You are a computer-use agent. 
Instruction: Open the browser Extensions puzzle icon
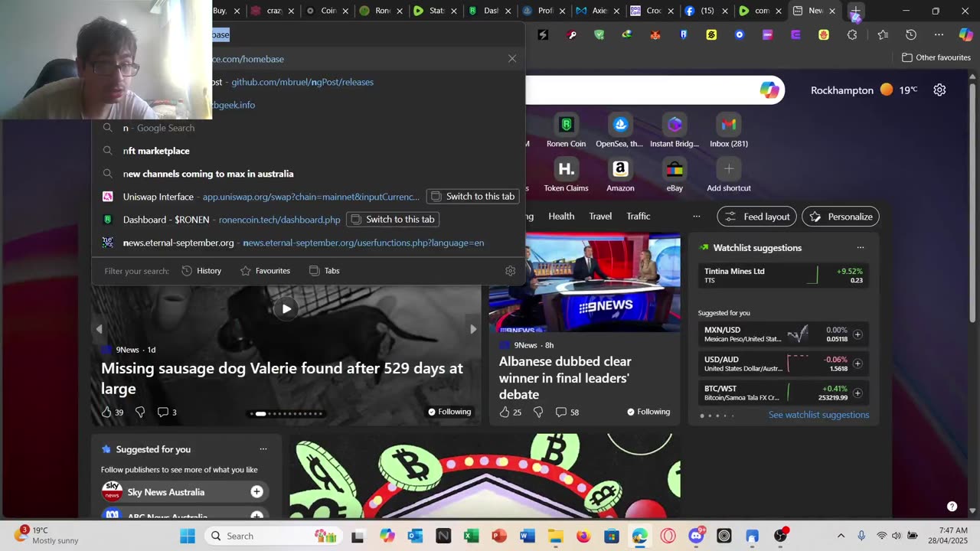coord(852,34)
